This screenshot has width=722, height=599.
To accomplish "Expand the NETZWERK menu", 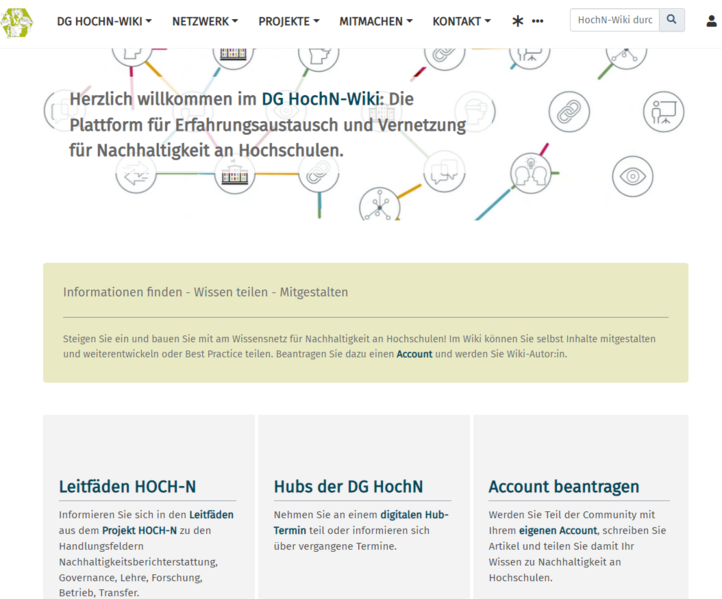I will (x=205, y=22).
